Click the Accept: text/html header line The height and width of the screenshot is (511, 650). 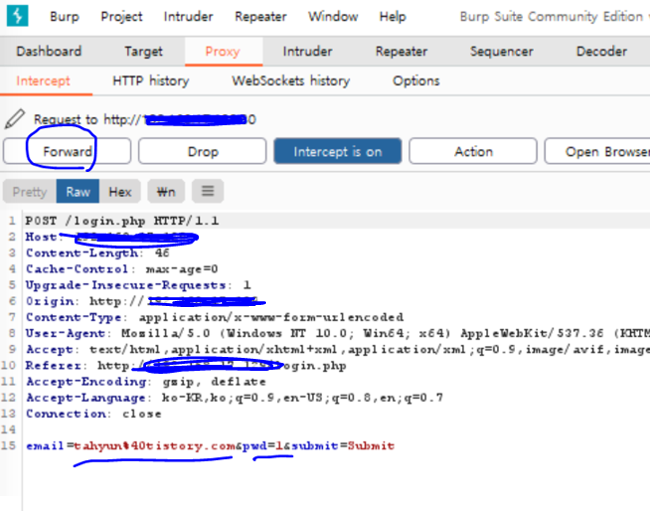point(337,349)
